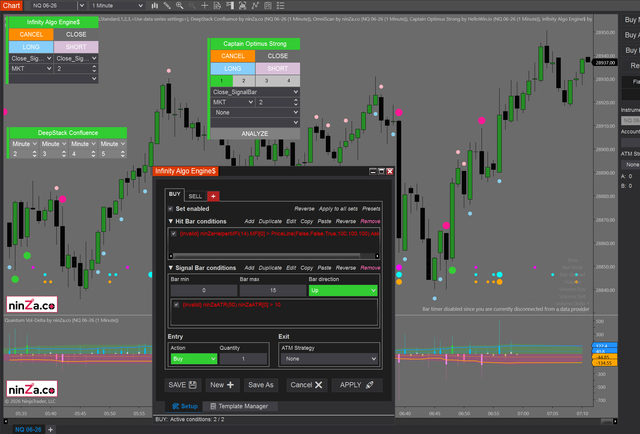
Task: Click the Chart menu label
Action: pos(11,6)
